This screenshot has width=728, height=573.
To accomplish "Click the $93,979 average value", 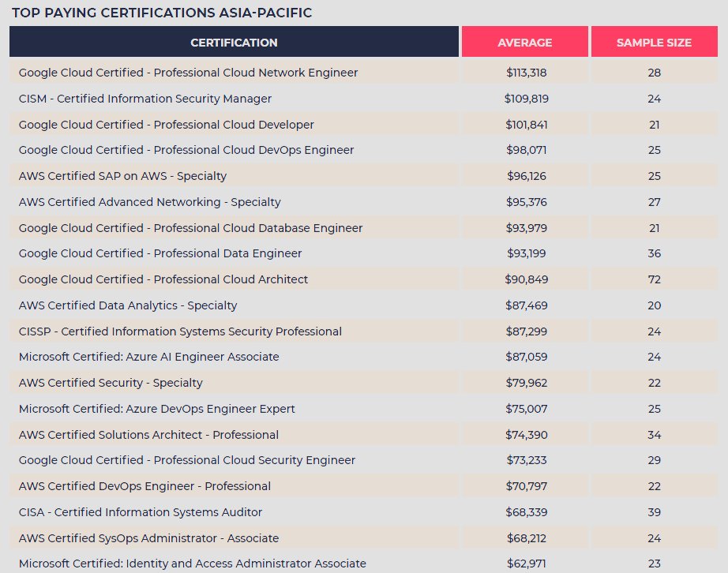I will (527, 228).
